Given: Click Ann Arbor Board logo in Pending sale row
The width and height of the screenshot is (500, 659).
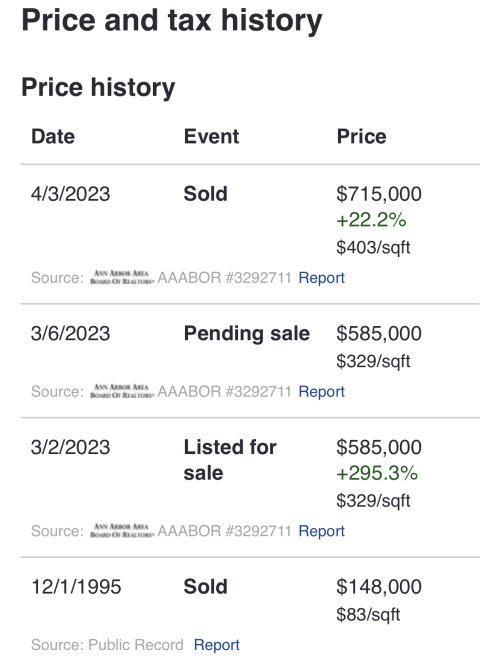Looking at the screenshot, I should point(122,391).
